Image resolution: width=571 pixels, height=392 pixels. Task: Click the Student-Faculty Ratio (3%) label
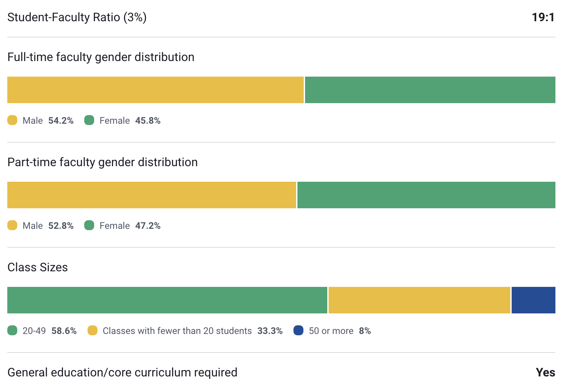pos(77,17)
